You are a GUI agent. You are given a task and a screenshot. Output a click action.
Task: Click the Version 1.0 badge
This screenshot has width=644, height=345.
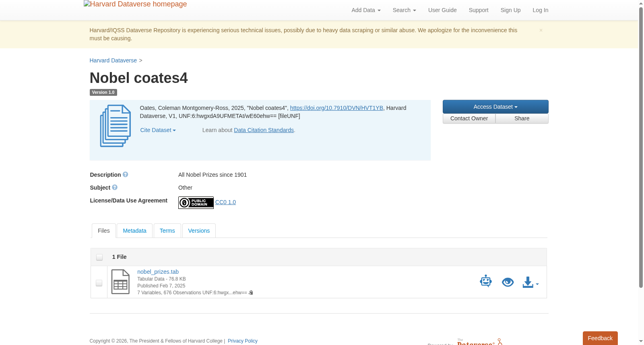[103, 92]
